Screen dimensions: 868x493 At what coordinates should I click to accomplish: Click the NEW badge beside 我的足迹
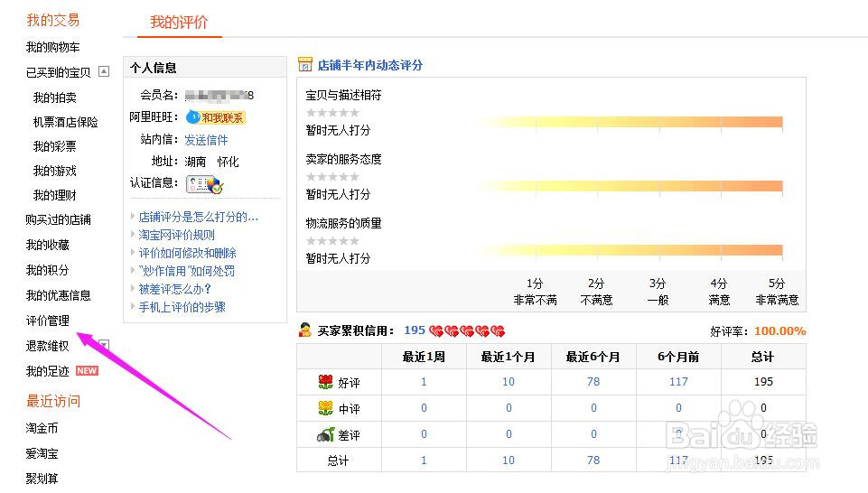tap(87, 371)
